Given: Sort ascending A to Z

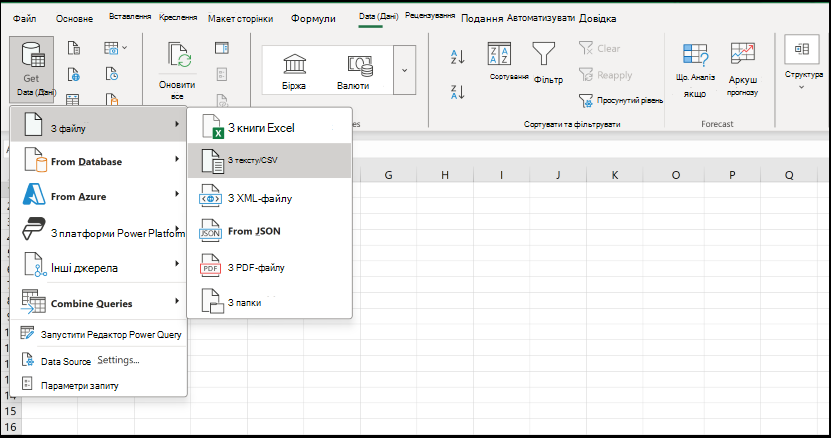Looking at the screenshot, I should [457, 56].
